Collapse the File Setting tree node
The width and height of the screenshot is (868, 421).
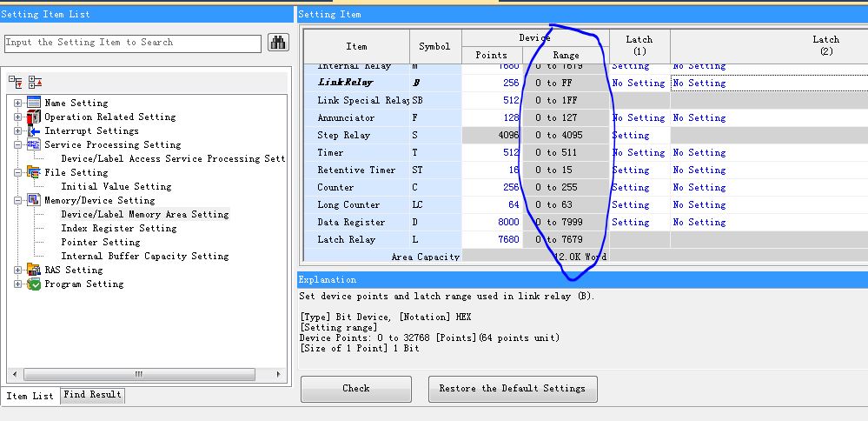pyautogui.click(x=18, y=172)
